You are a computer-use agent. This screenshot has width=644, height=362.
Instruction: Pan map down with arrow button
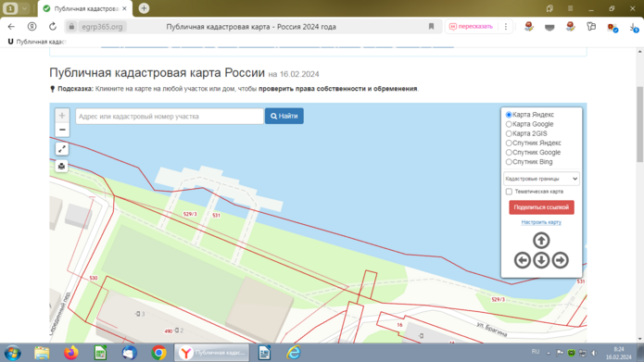[541, 260]
